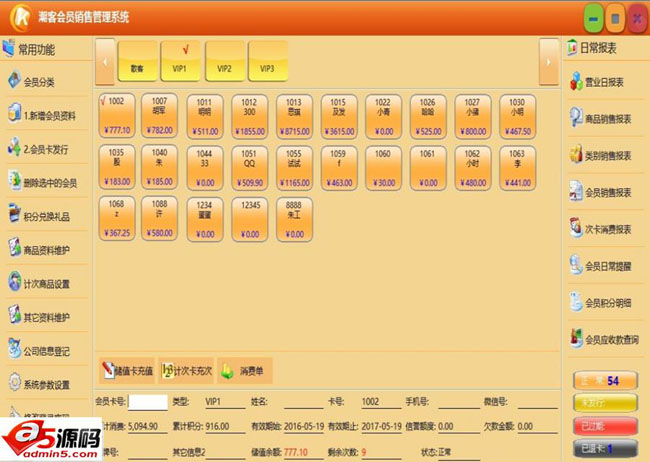
Task: Select member card 1055 with ¥1165.00
Action: click(294, 168)
